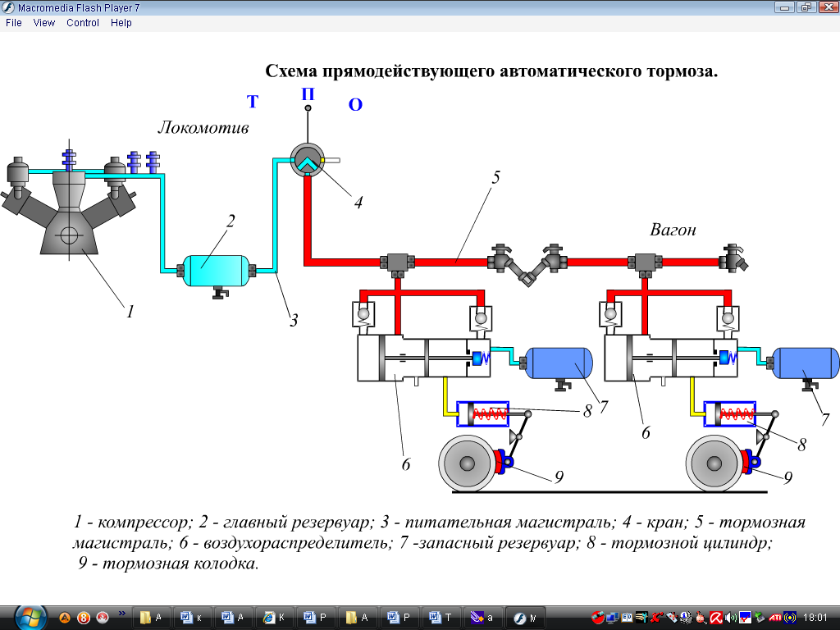Open the volume speaker tray icon
The height and width of the screenshot is (630, 840).
point(730,618)
